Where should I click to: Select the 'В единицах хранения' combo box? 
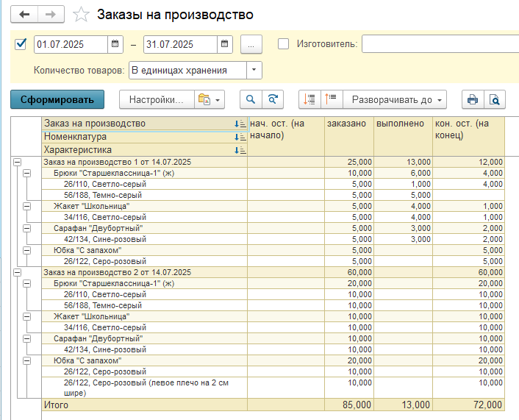pos(187,70)
